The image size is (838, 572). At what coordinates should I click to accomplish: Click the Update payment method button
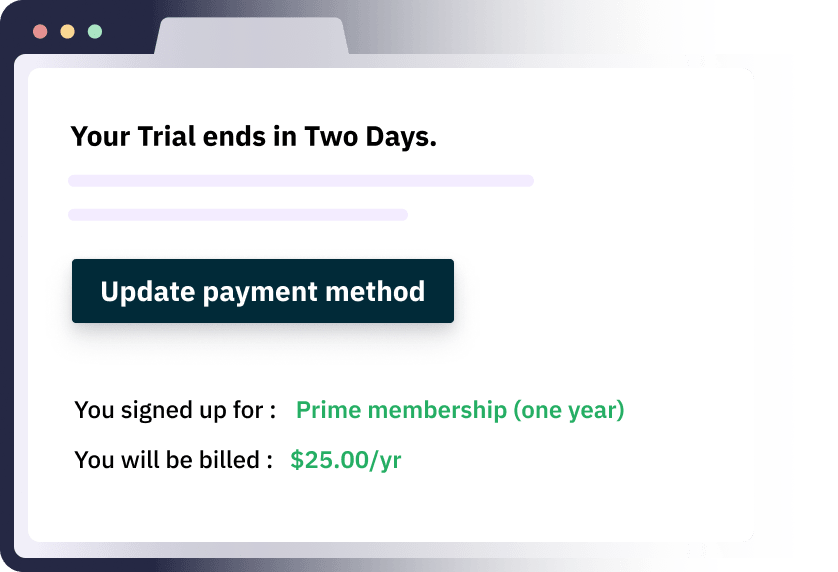pos(262,291)
